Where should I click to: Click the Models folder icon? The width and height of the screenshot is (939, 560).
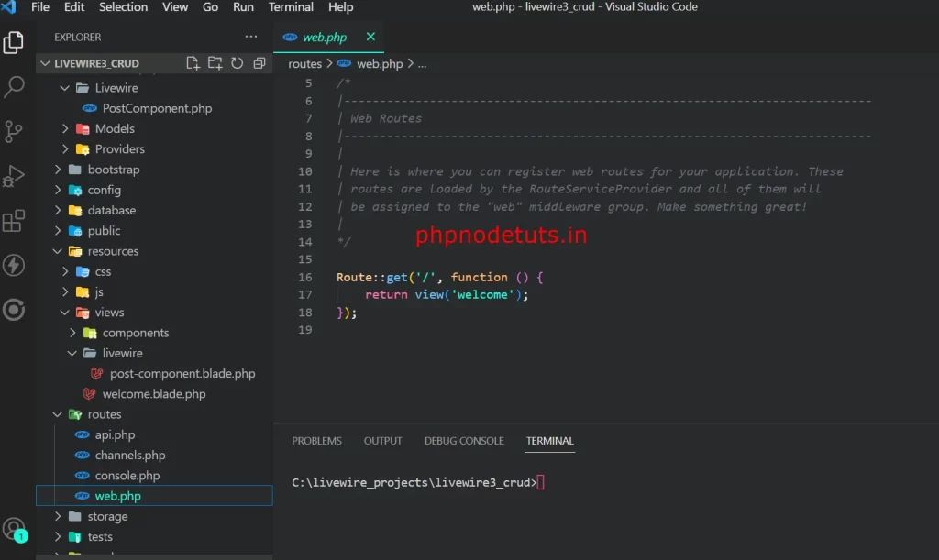click(x=83, y=128)
